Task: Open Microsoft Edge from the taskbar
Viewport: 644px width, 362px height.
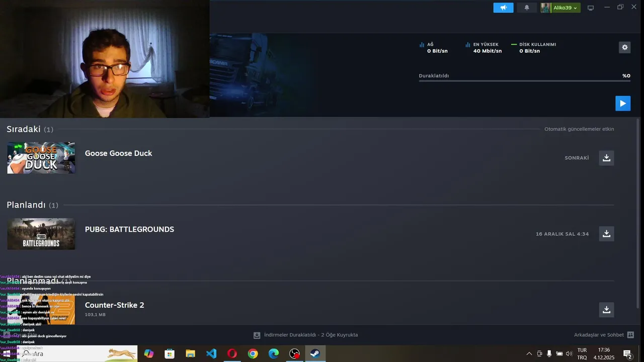Action: [273, 354]
